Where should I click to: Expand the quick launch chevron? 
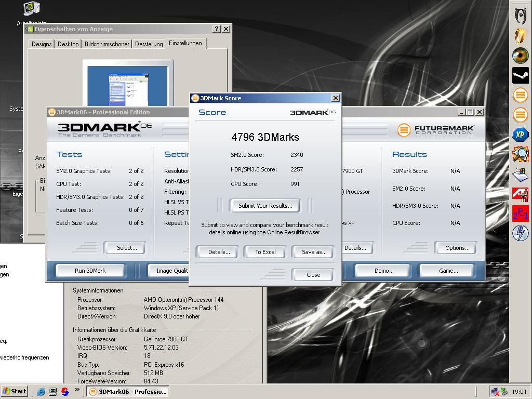[x=77, y=390]
